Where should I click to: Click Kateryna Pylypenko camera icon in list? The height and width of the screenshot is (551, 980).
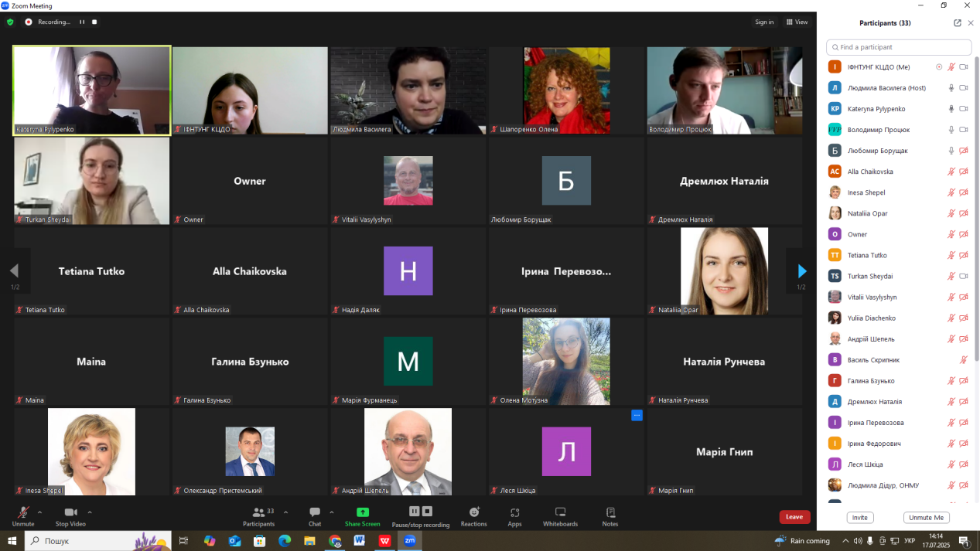coord(964,109)
